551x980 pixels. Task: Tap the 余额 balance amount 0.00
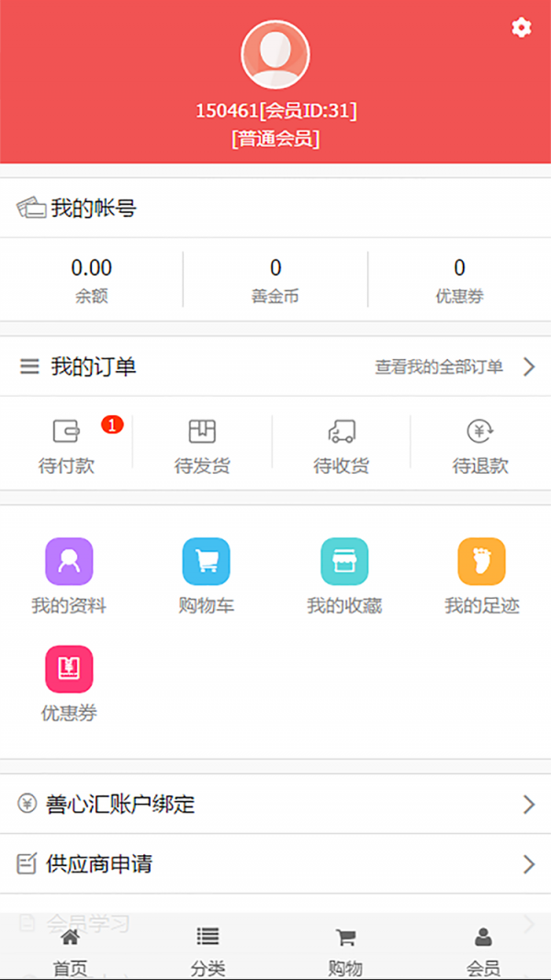pos(92,268)
